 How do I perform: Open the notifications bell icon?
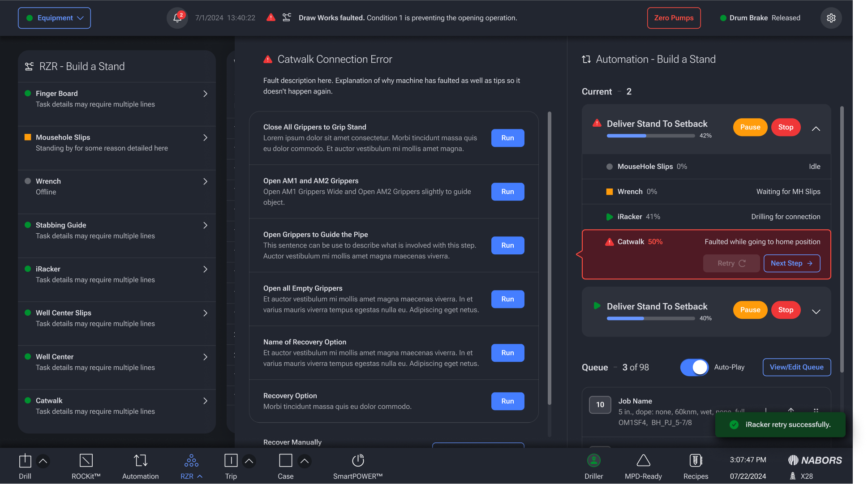[x=177, y=18]
